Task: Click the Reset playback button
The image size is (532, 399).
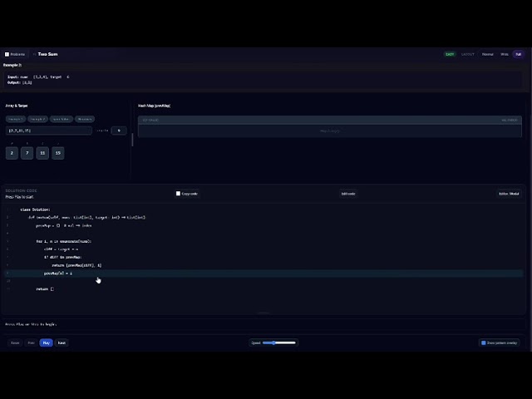Action: point(15,342)
